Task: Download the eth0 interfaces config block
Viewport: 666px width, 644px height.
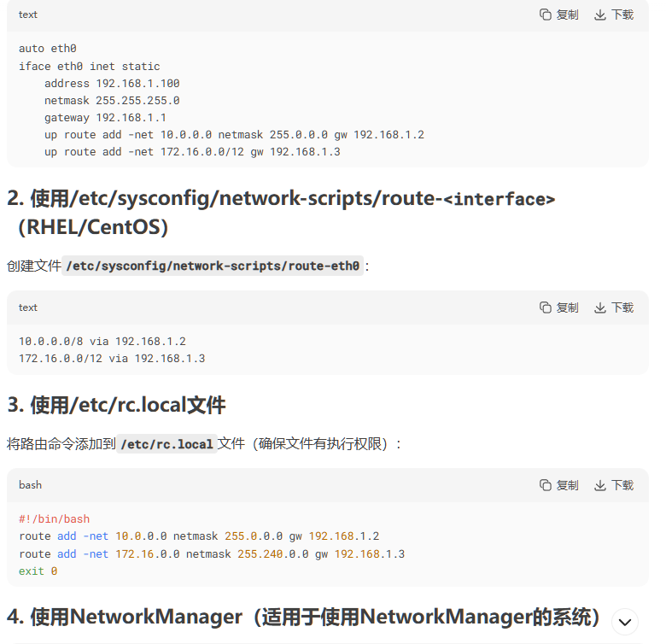Action: point(614,15)
